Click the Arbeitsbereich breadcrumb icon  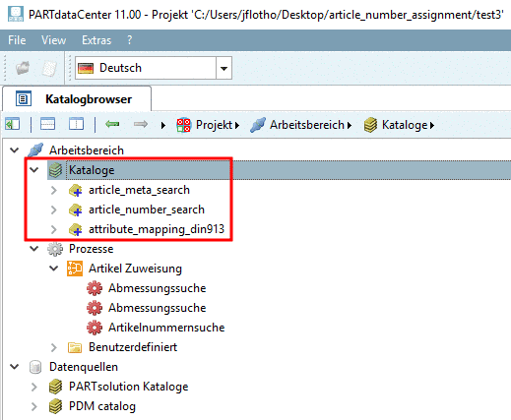point(258,125)
